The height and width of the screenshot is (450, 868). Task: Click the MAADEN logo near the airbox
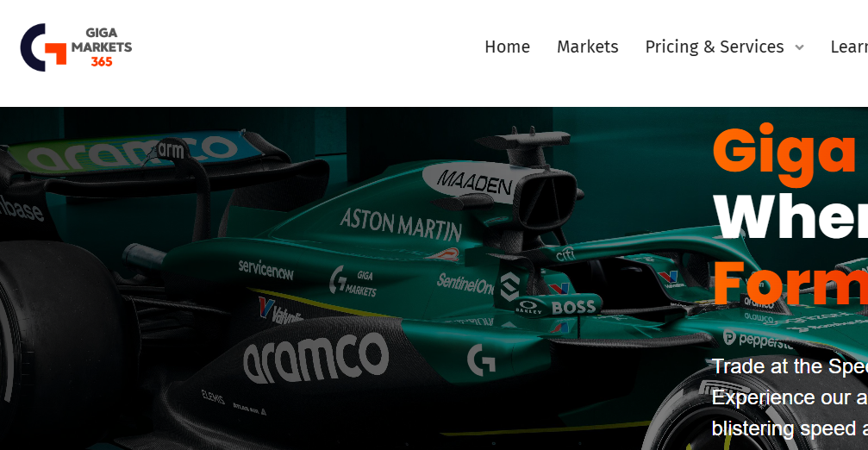pos(474,182)
